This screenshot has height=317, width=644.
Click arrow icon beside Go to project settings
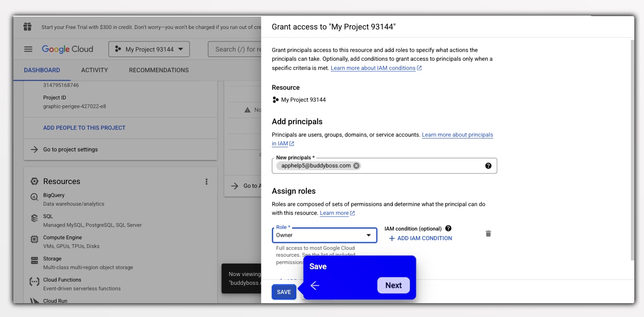[x=34, y=150]
